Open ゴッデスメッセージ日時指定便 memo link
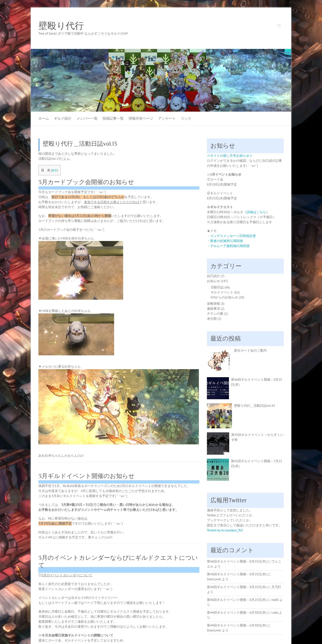 (x=233, y=236)
